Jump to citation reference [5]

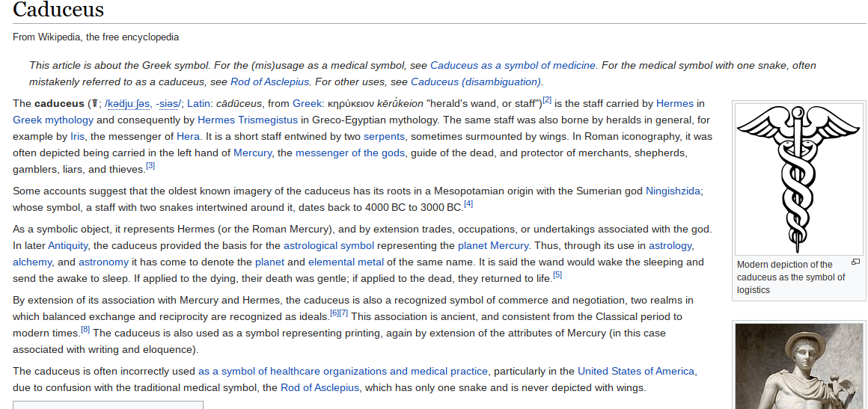pyautogui.click(x=557, y=274)
